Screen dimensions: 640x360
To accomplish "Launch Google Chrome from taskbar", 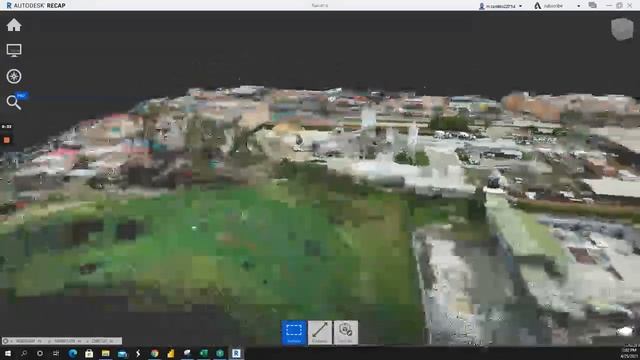I will pos(154,353).
